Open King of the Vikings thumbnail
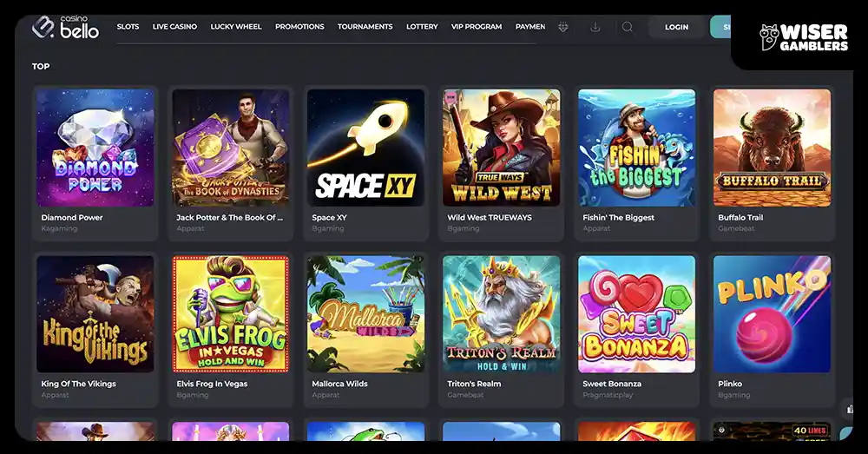Viewport: 868px width, 454px height. pyautogui.click(x=95, y=314)
